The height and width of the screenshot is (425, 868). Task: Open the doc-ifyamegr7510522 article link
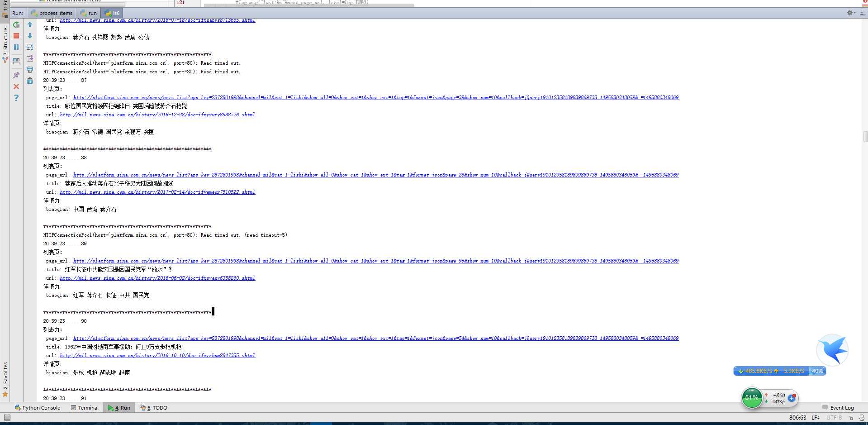[157, 192]
